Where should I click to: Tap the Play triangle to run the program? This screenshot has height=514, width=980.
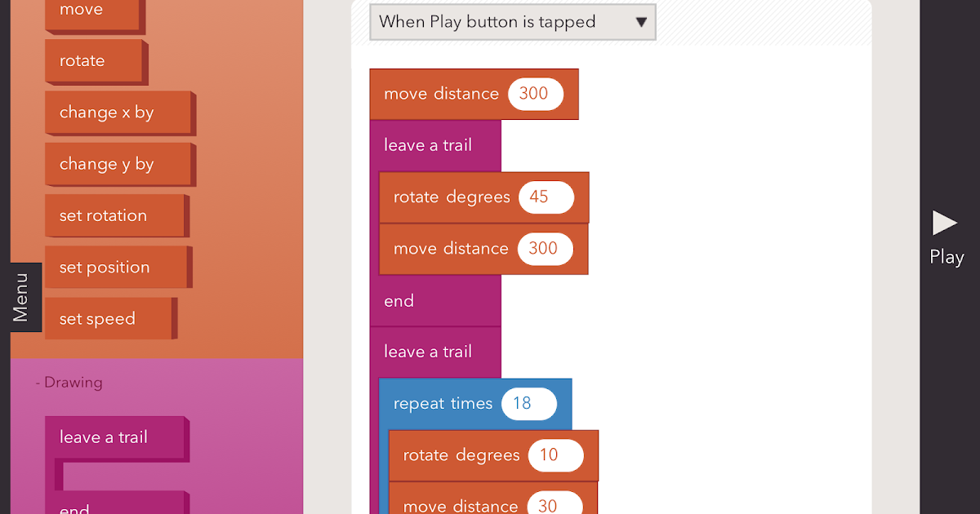(x=945, y=222)
